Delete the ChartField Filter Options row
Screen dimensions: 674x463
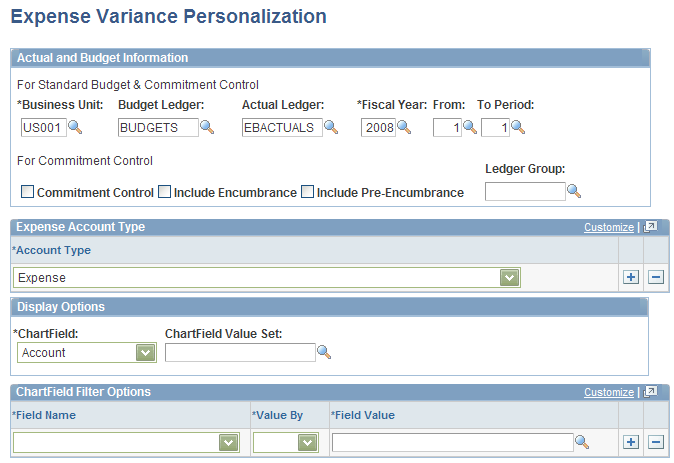click(656, 442)
